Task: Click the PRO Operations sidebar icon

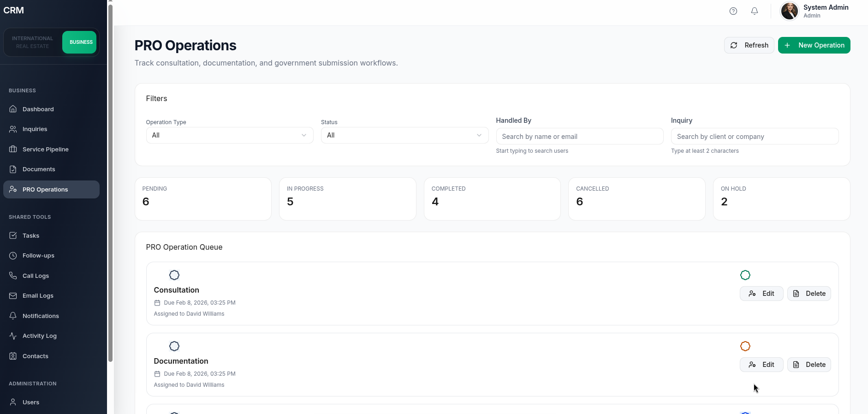Action: 13,189
